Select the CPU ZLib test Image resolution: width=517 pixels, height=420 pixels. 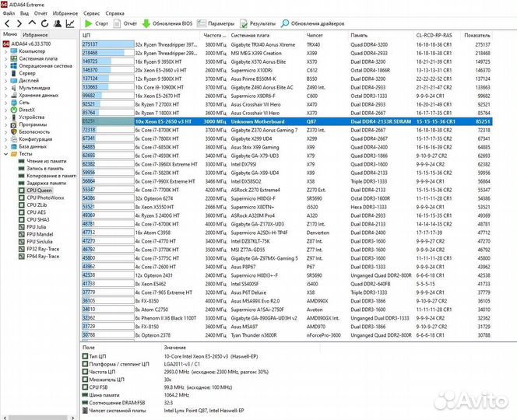coord(33,205)
